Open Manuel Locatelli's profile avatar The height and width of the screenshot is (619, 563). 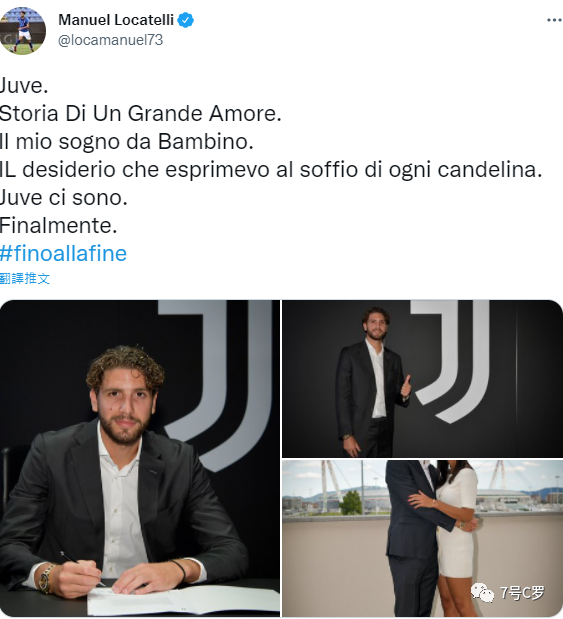tap(23, 30)
